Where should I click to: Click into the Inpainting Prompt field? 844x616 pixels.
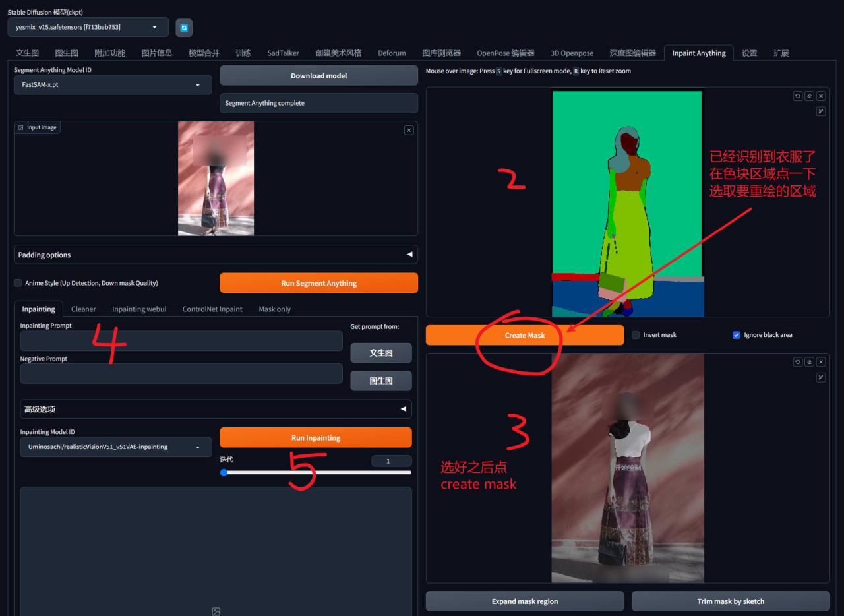coord(181,341)
